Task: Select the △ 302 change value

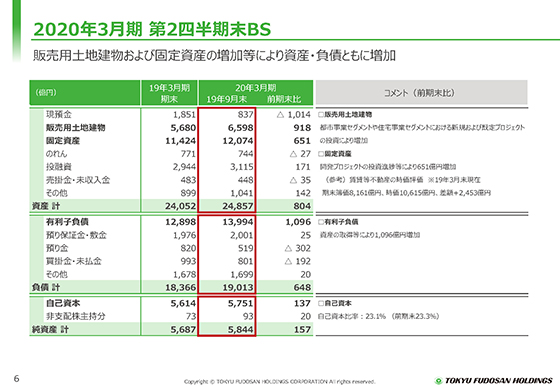Action: [298, 248]
